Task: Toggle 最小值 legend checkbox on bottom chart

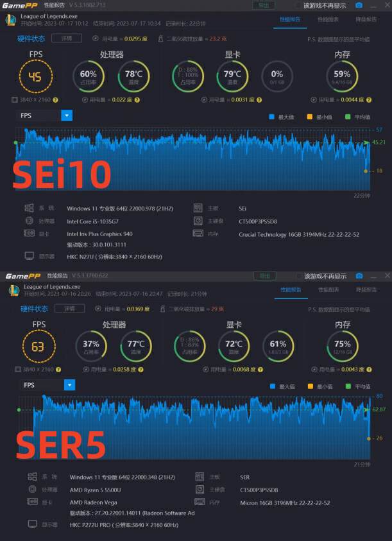Action: (x=311, y=386)
